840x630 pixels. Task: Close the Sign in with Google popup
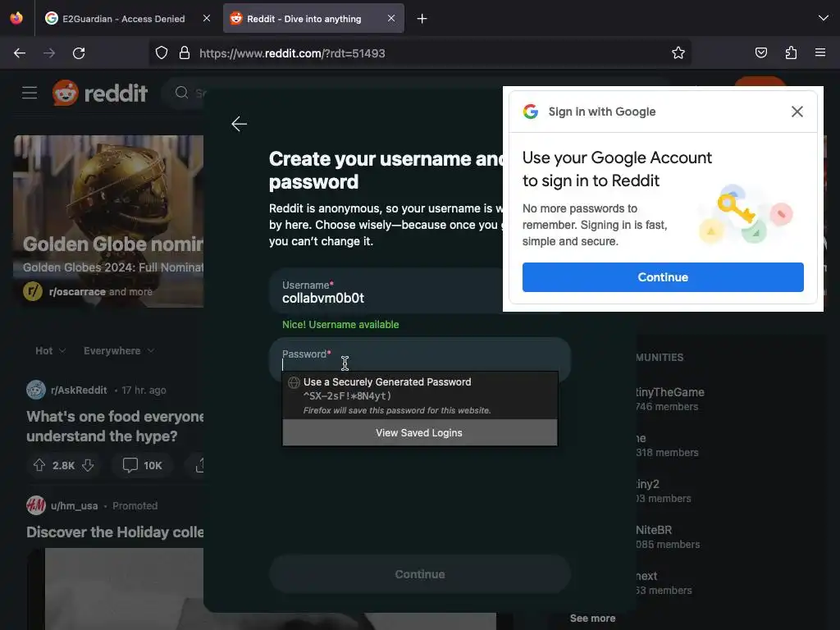[x=797, y=112]
